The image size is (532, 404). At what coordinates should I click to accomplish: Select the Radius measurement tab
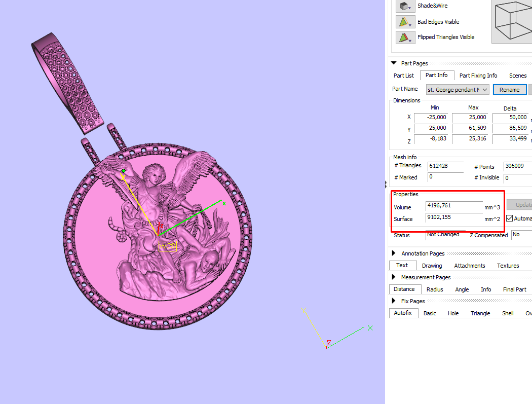click(x=435, y=289)
